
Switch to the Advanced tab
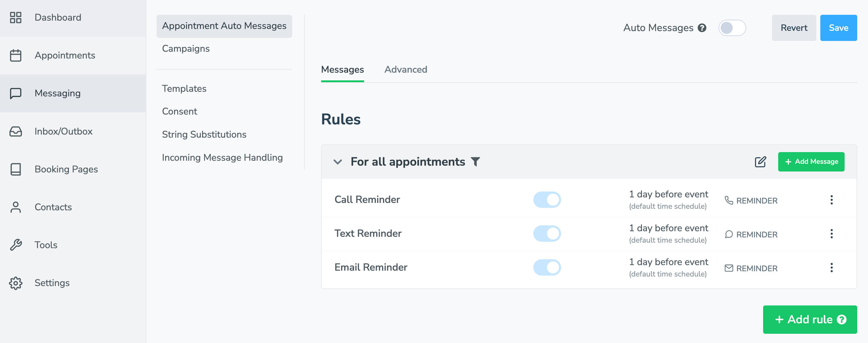pos(405,70)
